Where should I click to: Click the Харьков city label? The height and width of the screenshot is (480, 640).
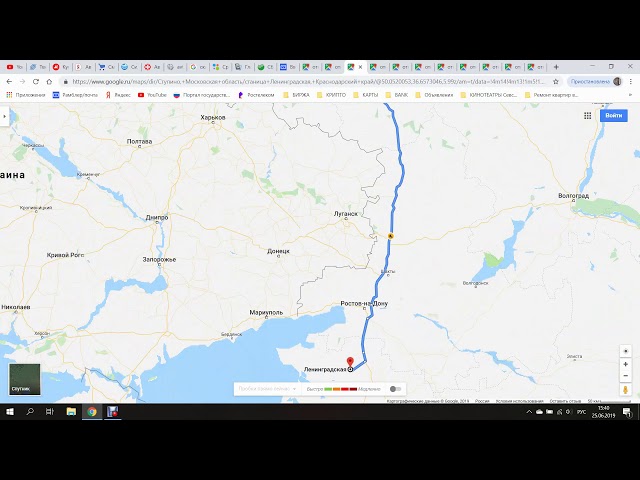click(x=213, y=118)
